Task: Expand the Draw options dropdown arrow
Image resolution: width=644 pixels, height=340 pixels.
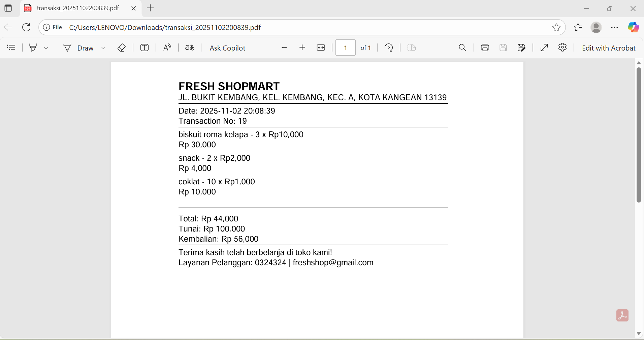Action: click(x=103, y=48)
